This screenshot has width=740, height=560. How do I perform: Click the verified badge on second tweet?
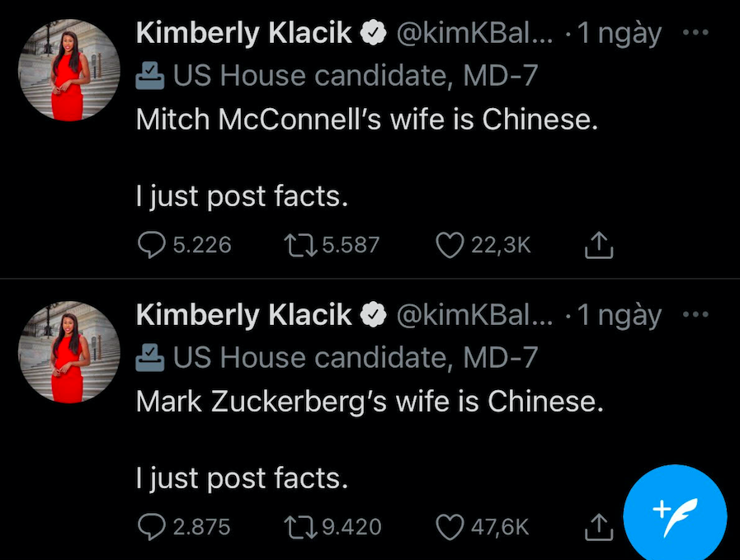pos(374,315)
